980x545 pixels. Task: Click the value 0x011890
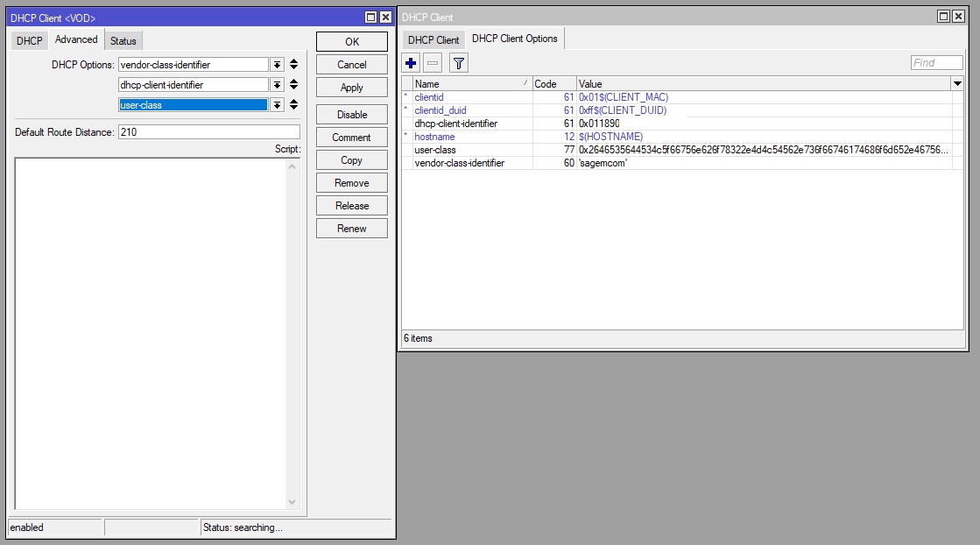tap(599, 124)
